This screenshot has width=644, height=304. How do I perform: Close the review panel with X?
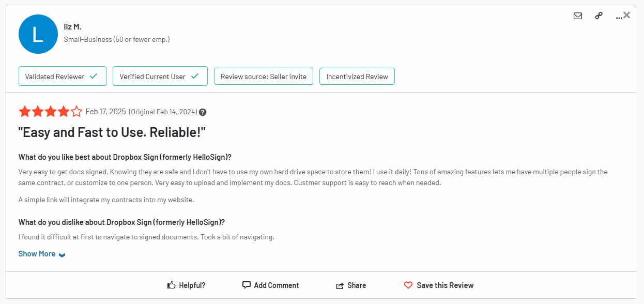(x=627, y=15)
